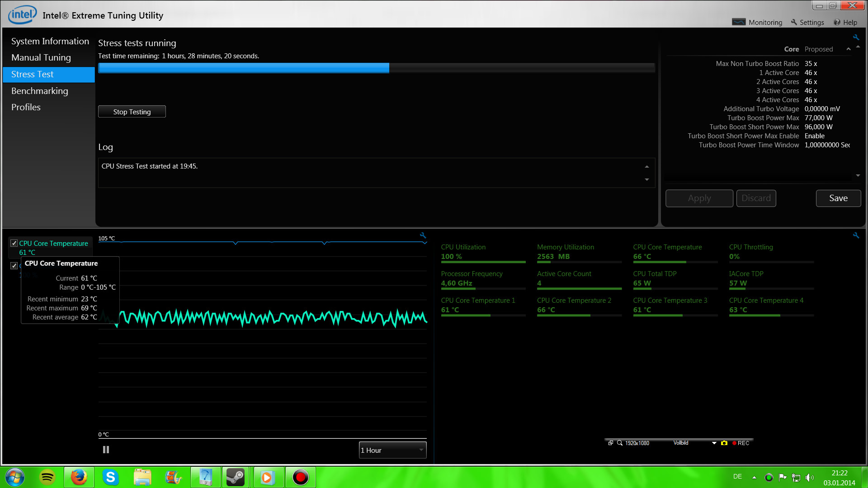Click the stress test progress bar
The height and width of the screenshot is (488, 868).
[x=376, y=68]
